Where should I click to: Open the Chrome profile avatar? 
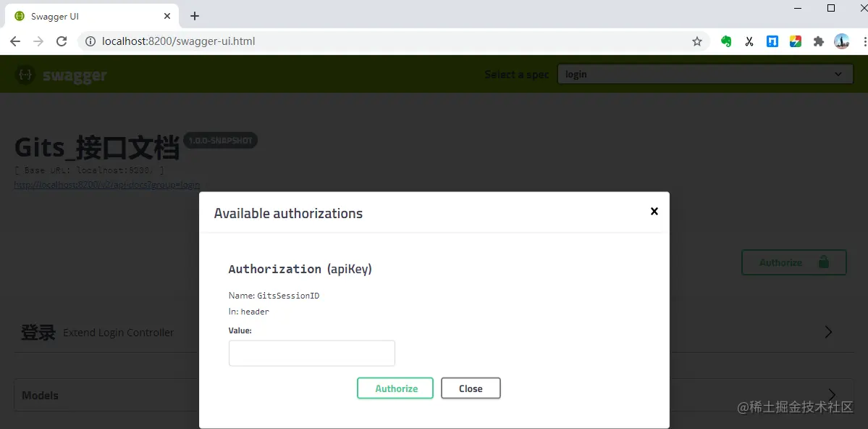[x=841, y=41]
